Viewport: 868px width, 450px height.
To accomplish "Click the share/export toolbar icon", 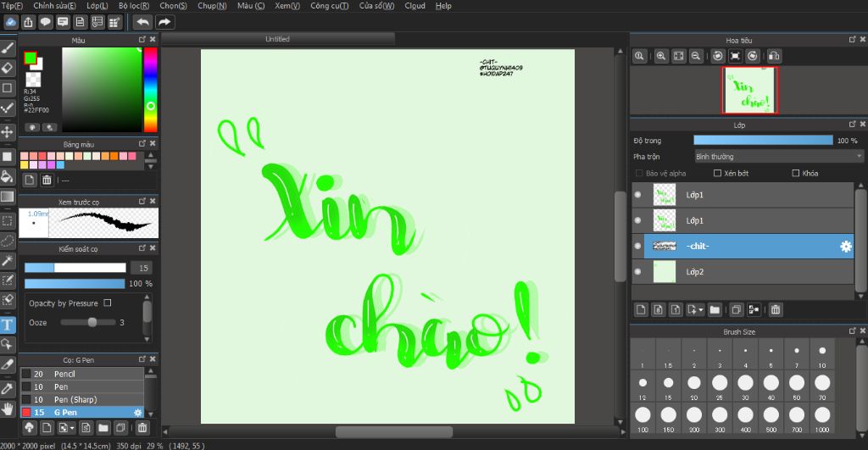I will point(28,22).
